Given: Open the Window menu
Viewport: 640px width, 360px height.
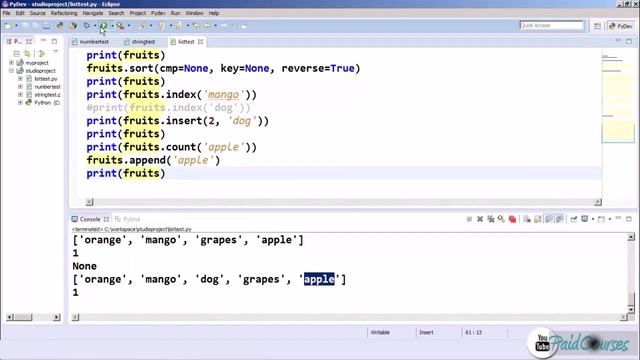Looking at the screenshot, I should [x=194, y=13].
